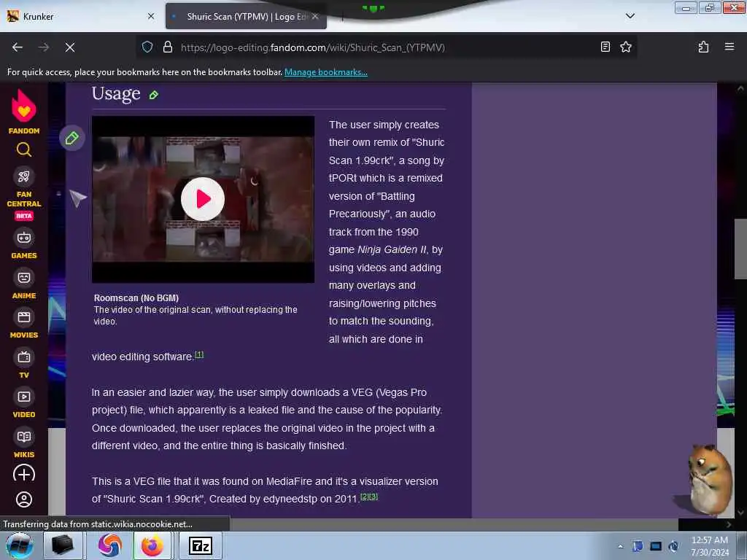Click the page scroll down arrow
Screen dimensions: 747x560
click(740, 513)
